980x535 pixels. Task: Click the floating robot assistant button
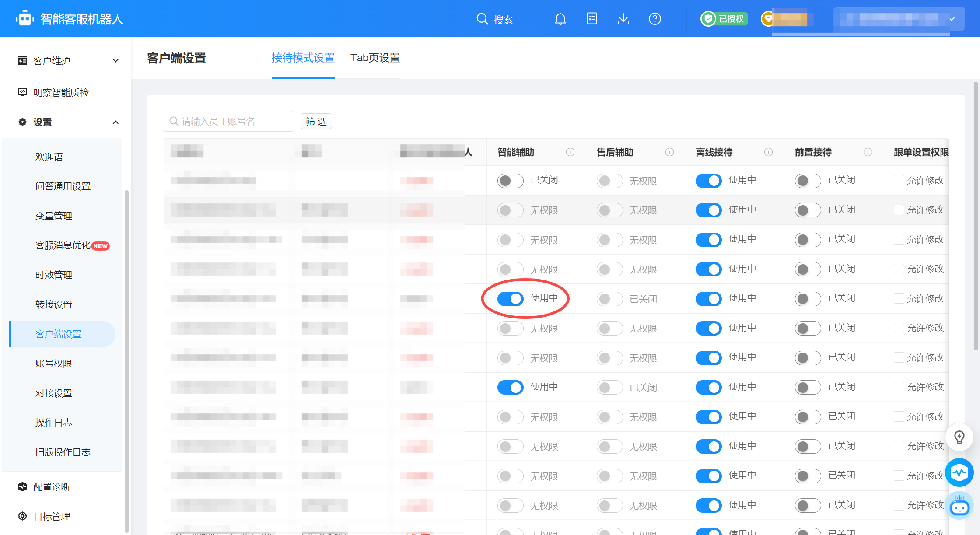(x=959, y=506)
